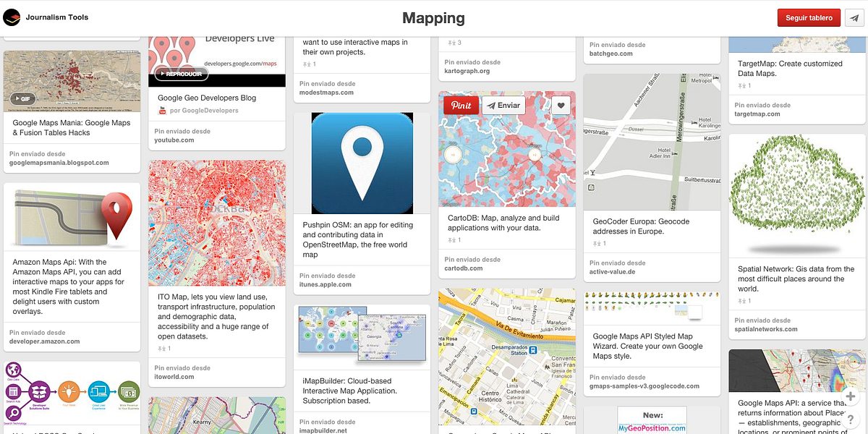Viewport: 868px width, 434px height.
Task: Open the imapbuilder.net source link
Action: click(x=323, y=430)
